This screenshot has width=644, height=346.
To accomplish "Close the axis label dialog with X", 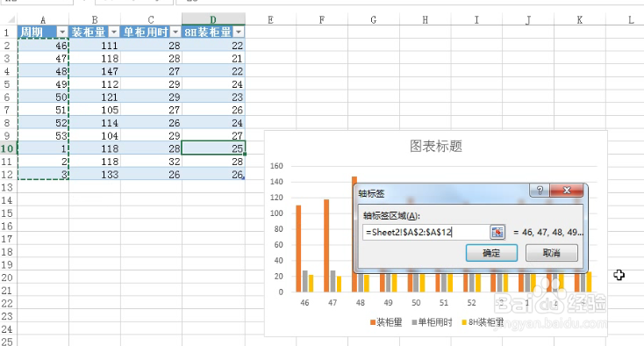I will coord(567,190).
